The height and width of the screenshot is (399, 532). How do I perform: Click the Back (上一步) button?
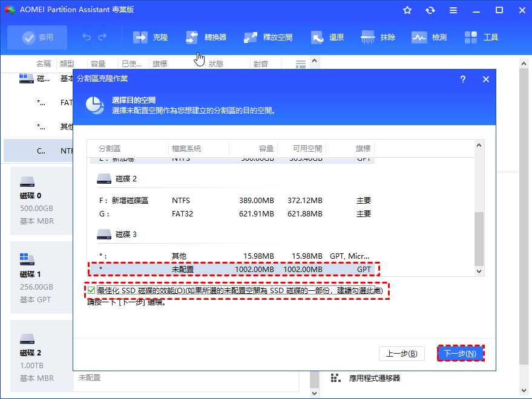pyautogui.click(x=402, y=354)
